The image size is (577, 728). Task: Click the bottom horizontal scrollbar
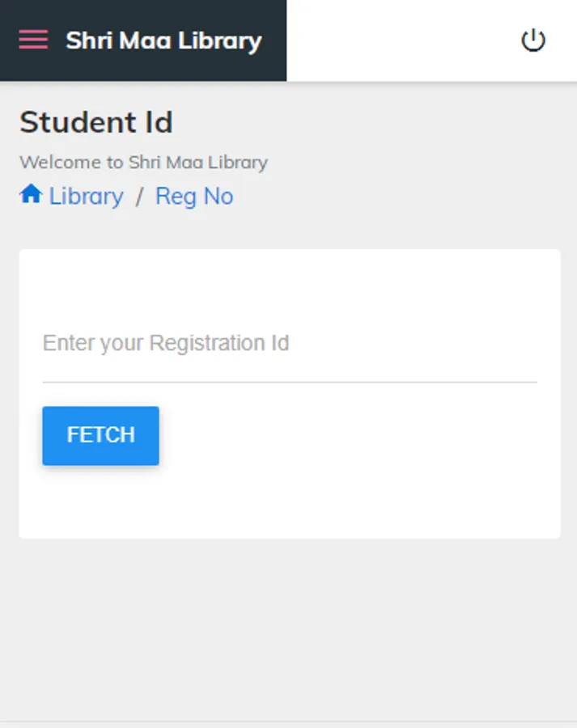tap(288, 722)
